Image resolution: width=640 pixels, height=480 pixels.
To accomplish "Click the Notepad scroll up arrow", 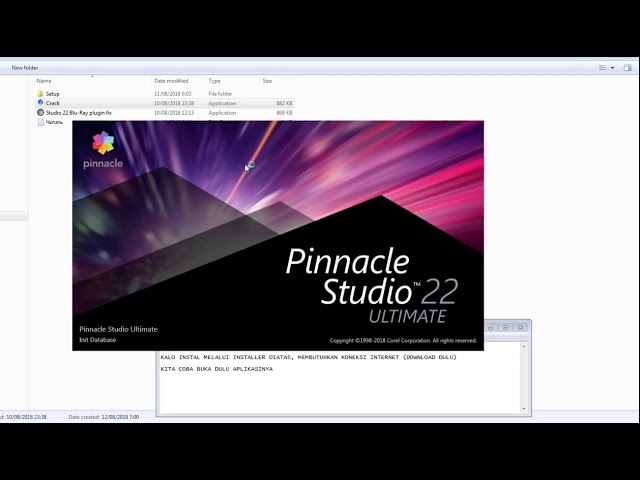I will tap(524, 347).
